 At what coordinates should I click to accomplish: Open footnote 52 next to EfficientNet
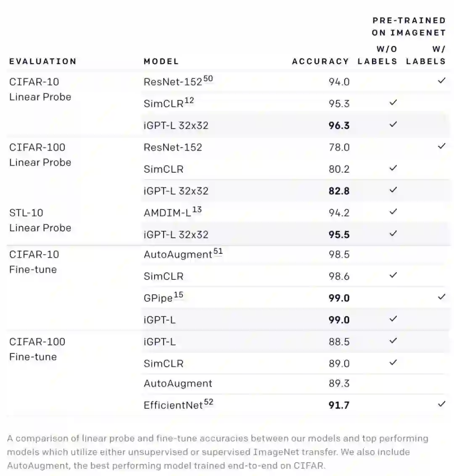coord(209,402)
